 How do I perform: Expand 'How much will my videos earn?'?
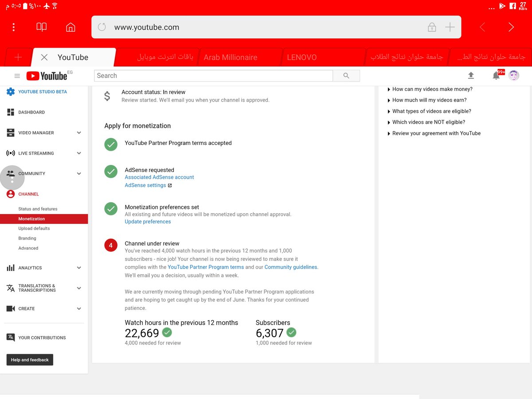427,100
